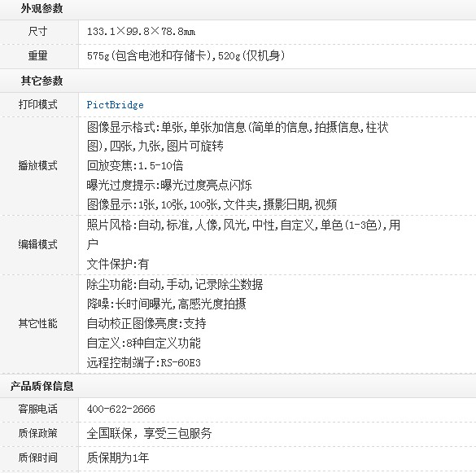Click the weight text 575g(包含电池和存储卡)
Image resolution: width=476 pixels, height=473 pixels.
coord(149,56)
